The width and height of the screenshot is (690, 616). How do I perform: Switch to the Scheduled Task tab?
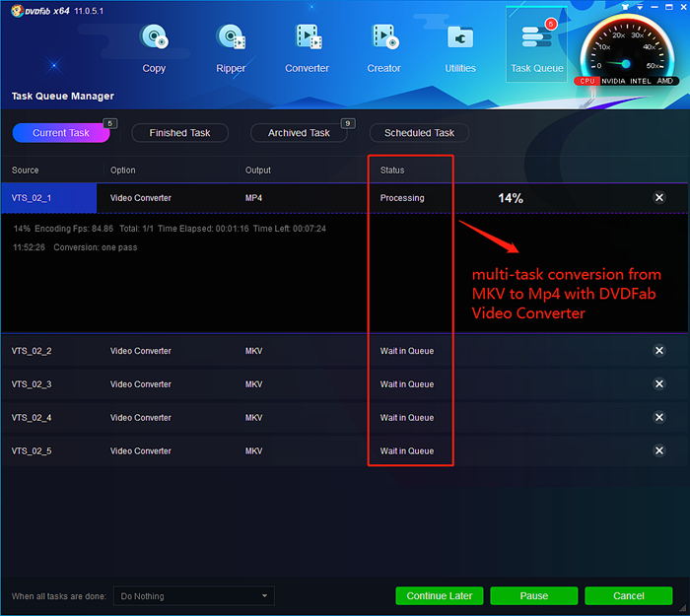[419, 133]
